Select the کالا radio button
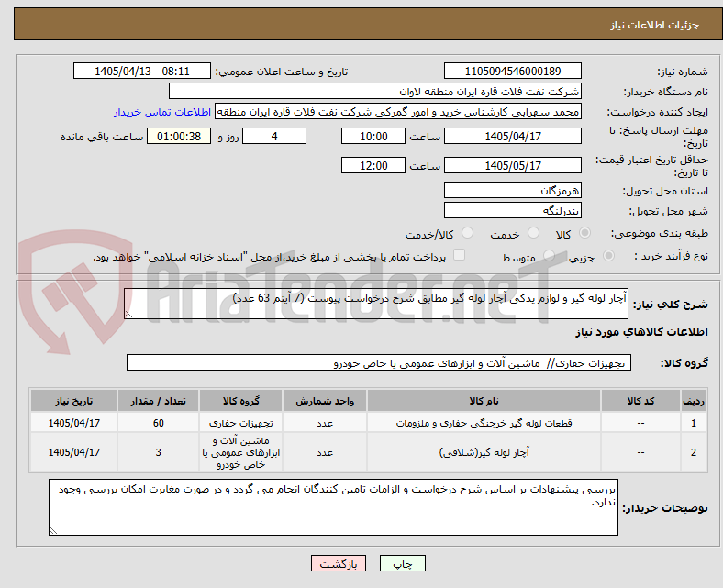 click(584, 233)
